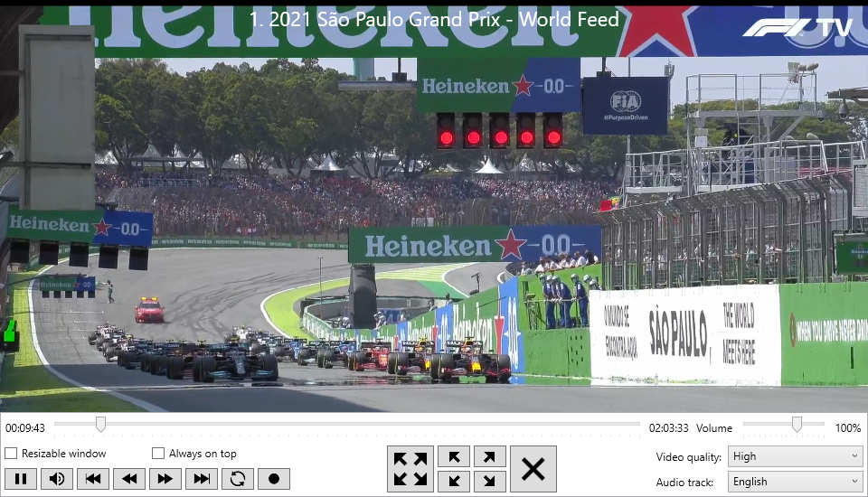Click the elapsed time 00:09:43

coord(25,427)
